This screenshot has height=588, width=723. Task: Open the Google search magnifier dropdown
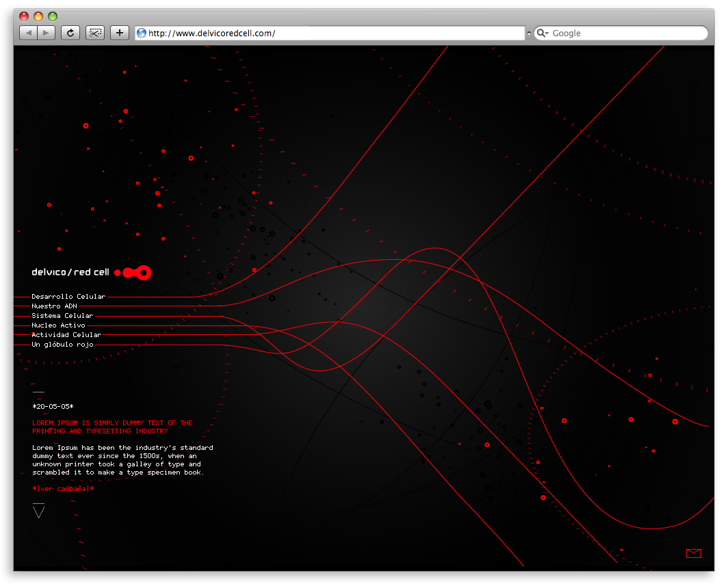[542, 33]
